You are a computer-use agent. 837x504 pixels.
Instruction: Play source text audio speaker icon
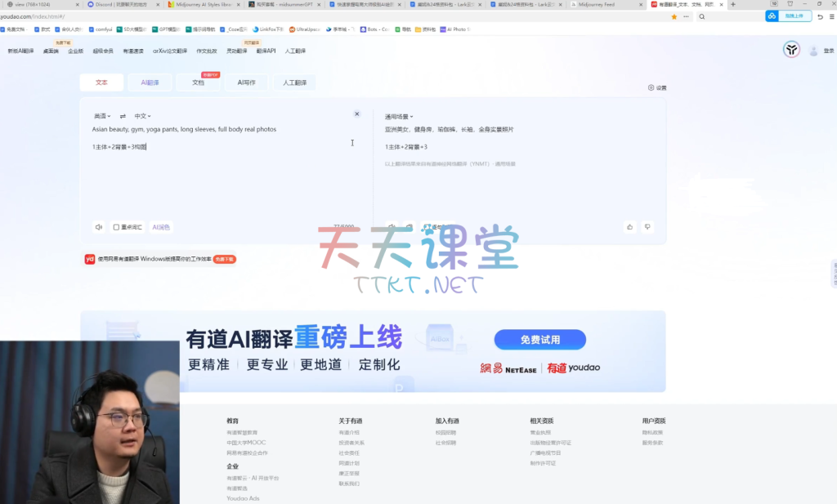click(x=99, y=227)
